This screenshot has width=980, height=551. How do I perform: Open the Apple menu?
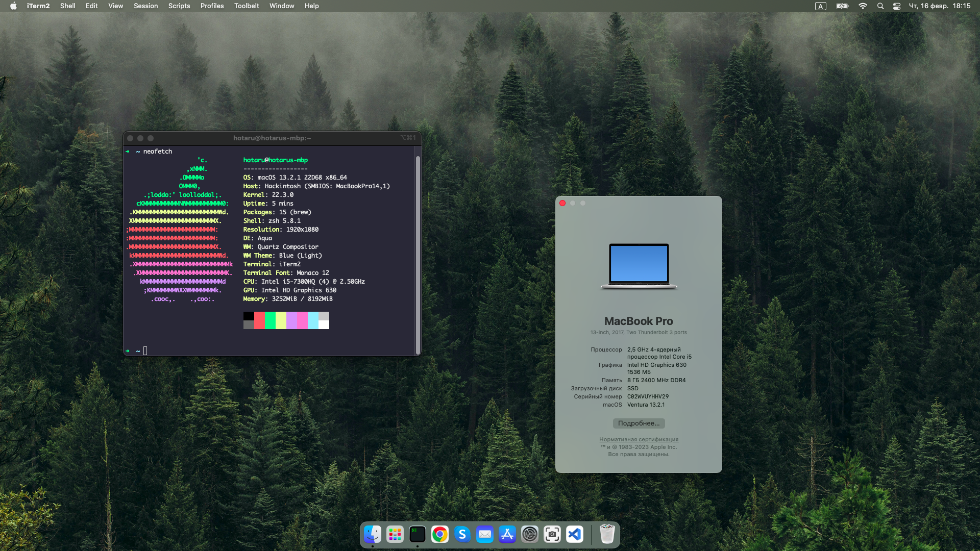pyautogui.click(x=13, y=6)
